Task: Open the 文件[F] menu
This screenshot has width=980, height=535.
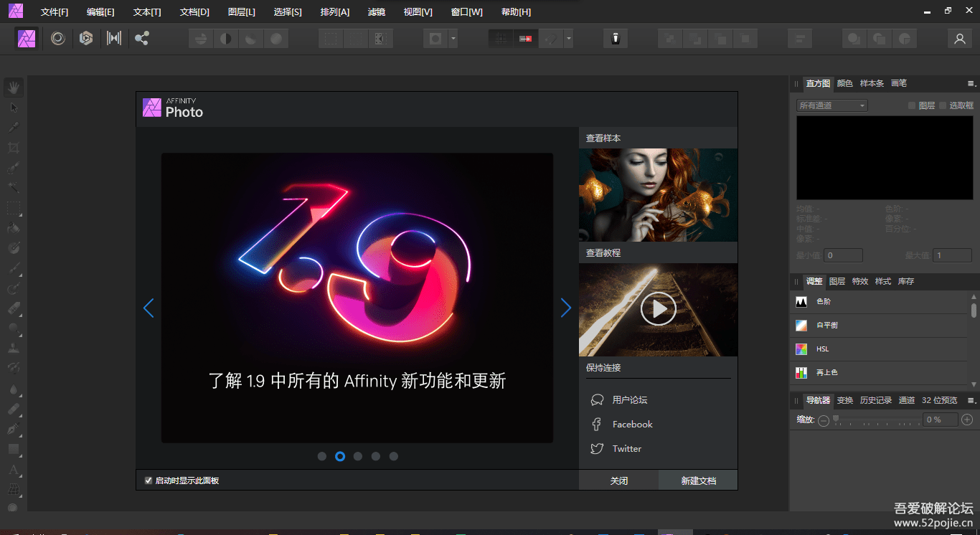Action: click(x=55, y=12)
